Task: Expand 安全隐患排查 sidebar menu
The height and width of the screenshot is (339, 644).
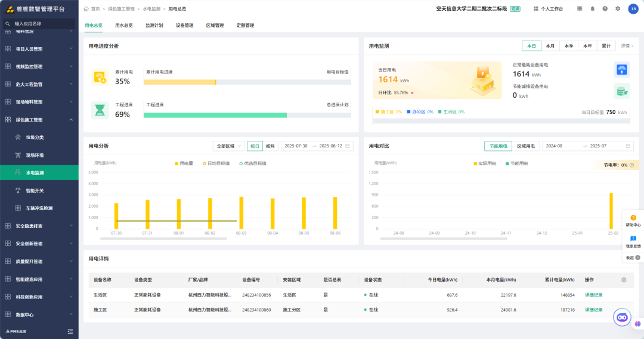Action: [39, 226]
